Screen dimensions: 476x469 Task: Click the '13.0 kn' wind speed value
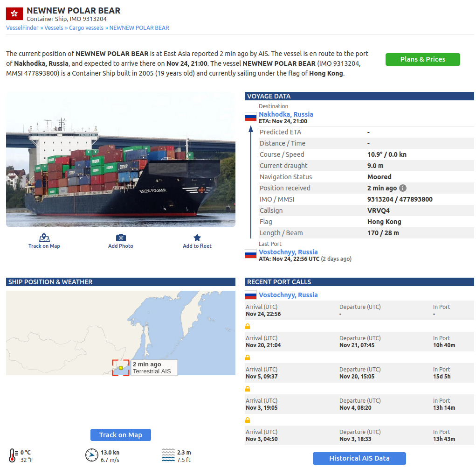[x=110, y=453]
